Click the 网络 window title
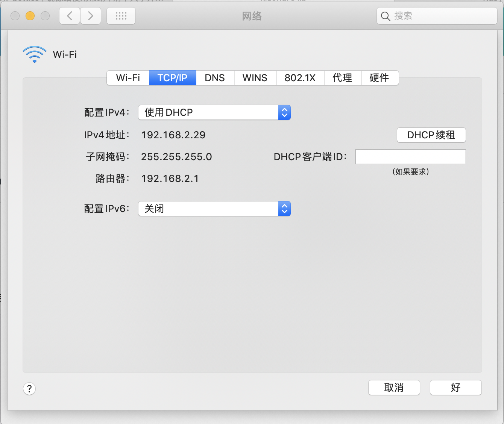The width and height of the screenshot is (504, 424). coord(252,16)
